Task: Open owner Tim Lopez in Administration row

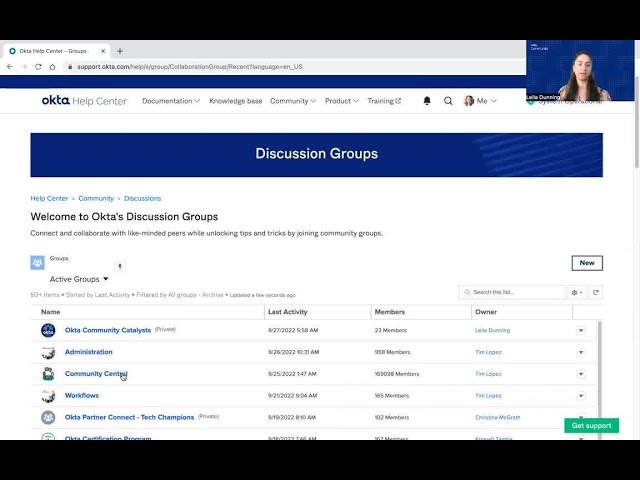Action: click(488, 352)
